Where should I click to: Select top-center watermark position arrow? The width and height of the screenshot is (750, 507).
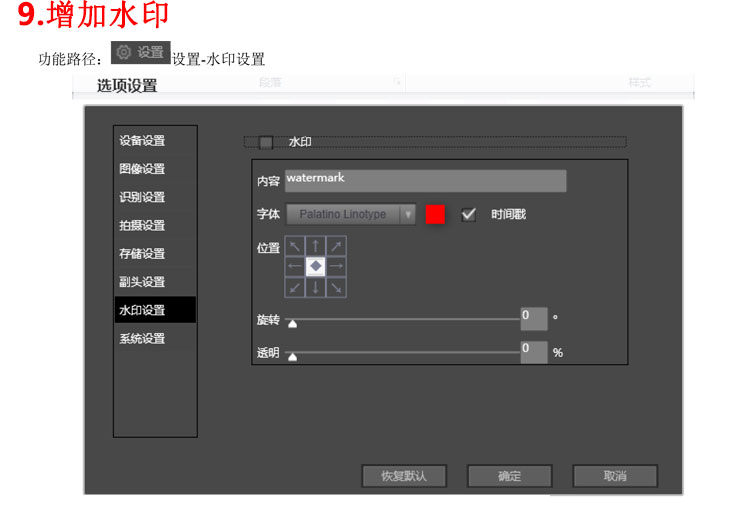click(x=316, y=245)
